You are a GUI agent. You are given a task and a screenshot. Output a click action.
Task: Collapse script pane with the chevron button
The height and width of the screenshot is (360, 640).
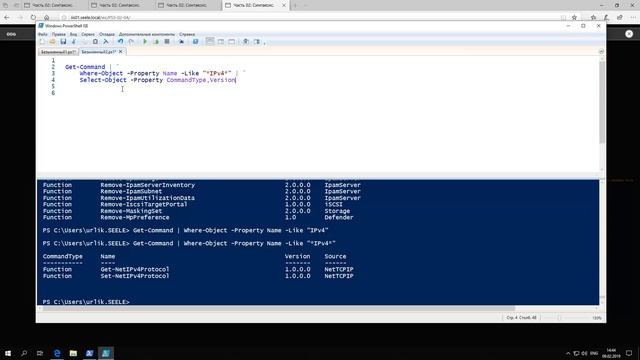coord(601,52)
